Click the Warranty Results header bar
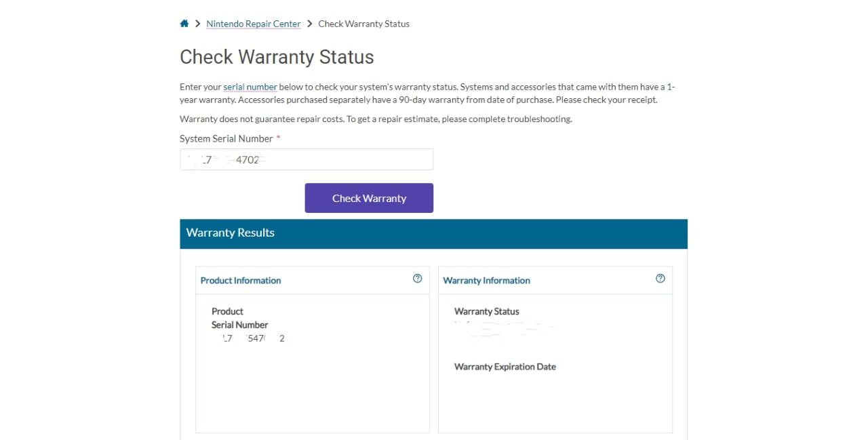 [434, 233]
